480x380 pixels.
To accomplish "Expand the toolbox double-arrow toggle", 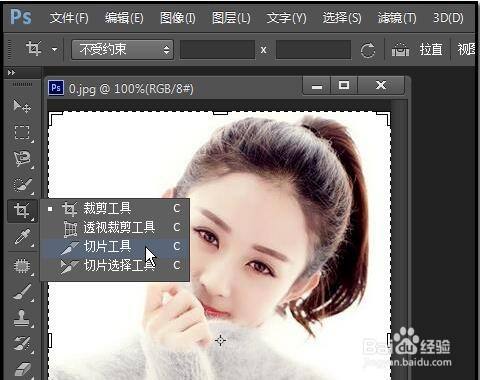I will [11, 72].
